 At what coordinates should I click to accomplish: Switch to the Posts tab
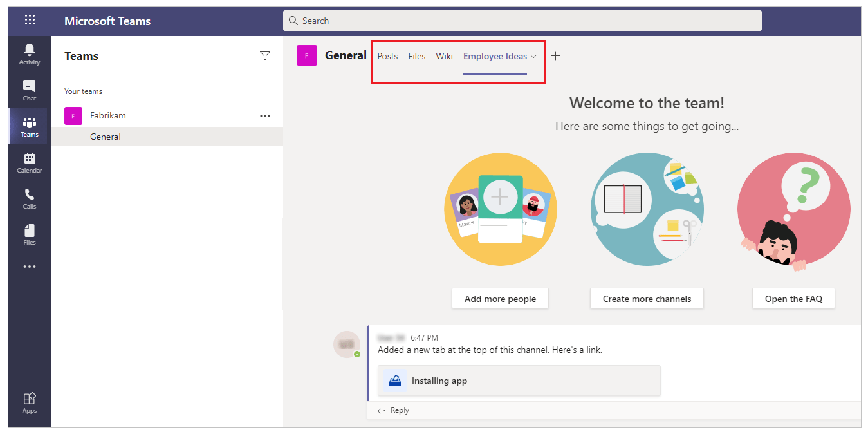[387, 56]
